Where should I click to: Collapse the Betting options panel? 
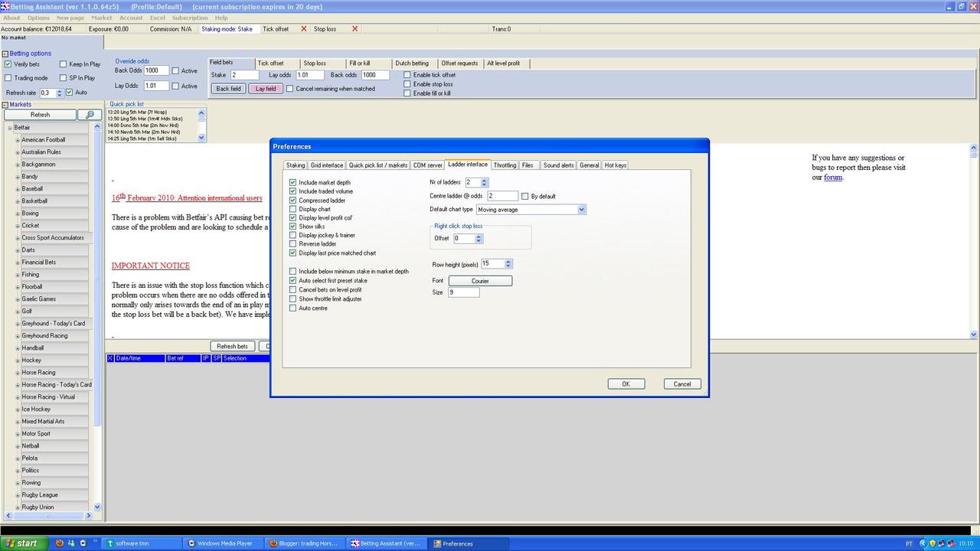tap(5, 54)
